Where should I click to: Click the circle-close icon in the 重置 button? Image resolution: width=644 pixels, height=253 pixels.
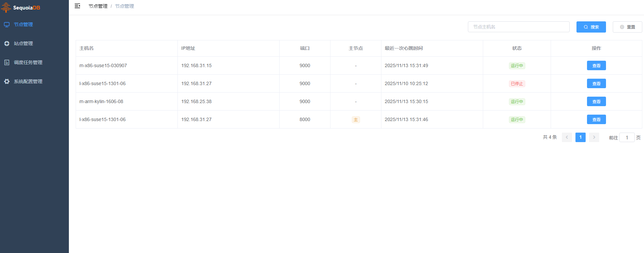(x=622, y=27)
